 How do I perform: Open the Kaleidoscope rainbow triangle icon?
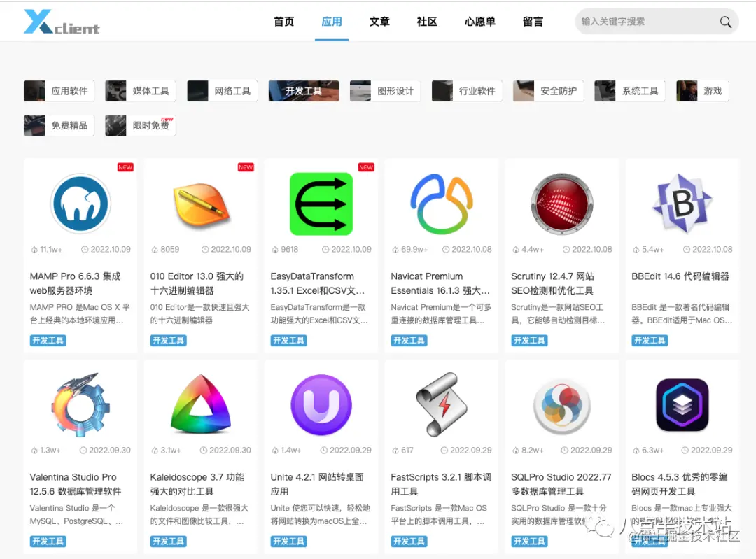coord(201,404)
